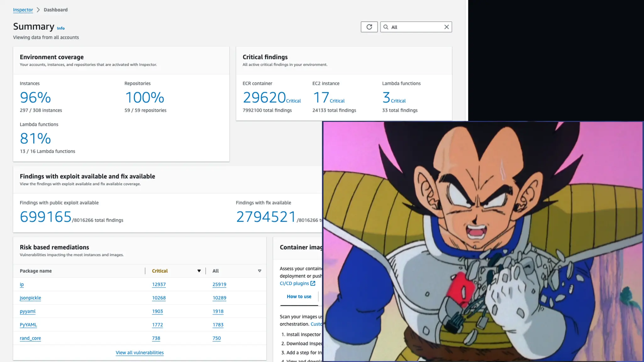Click the Dashboard breadcrumb text
Screen dimensions: 644x362
(x=56, y=10)
